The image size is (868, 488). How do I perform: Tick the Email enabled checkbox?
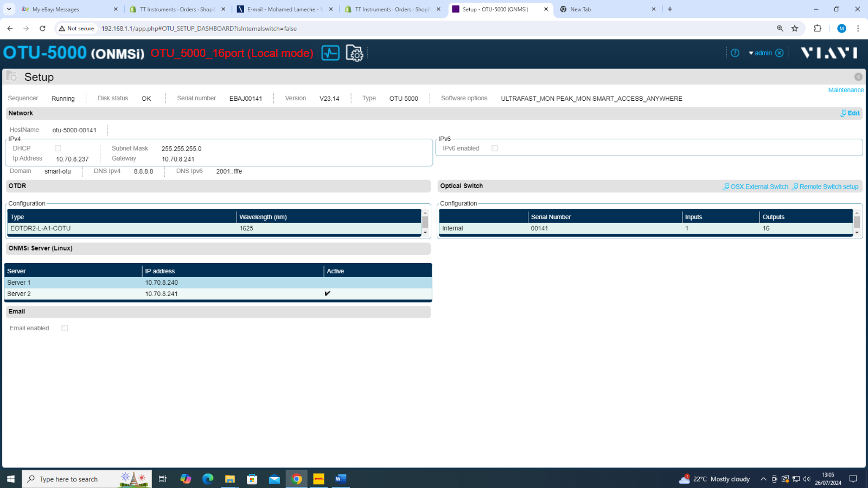(x=65, y=329)
